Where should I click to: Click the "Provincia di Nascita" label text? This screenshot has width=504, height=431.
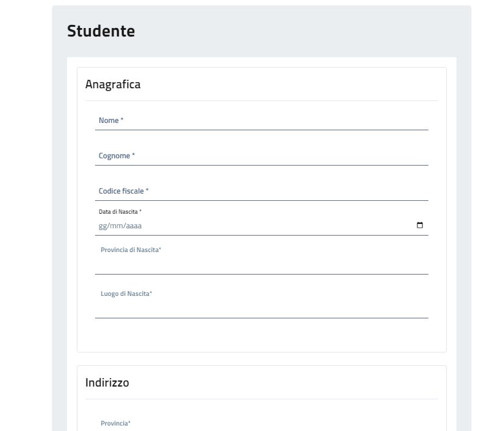pos(131,250)
